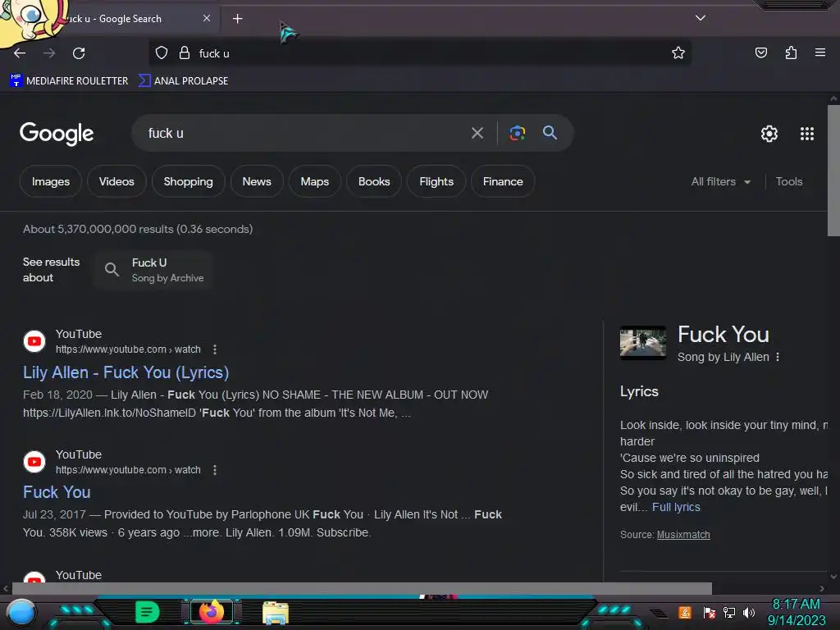Filter results by Maps
The image size is (840, 630).
[x=314, y=181]
